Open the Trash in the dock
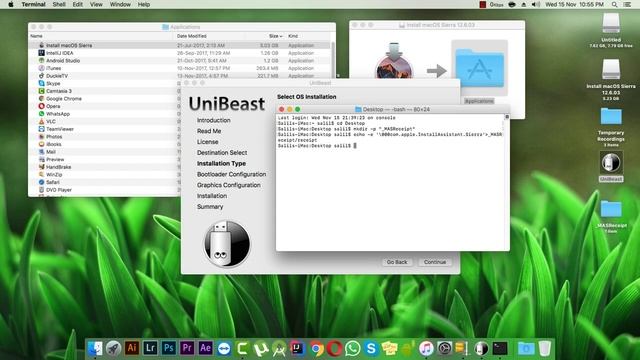Image resolution: width=640 pixels, height=360 pixels. click(x=544, y=349)
